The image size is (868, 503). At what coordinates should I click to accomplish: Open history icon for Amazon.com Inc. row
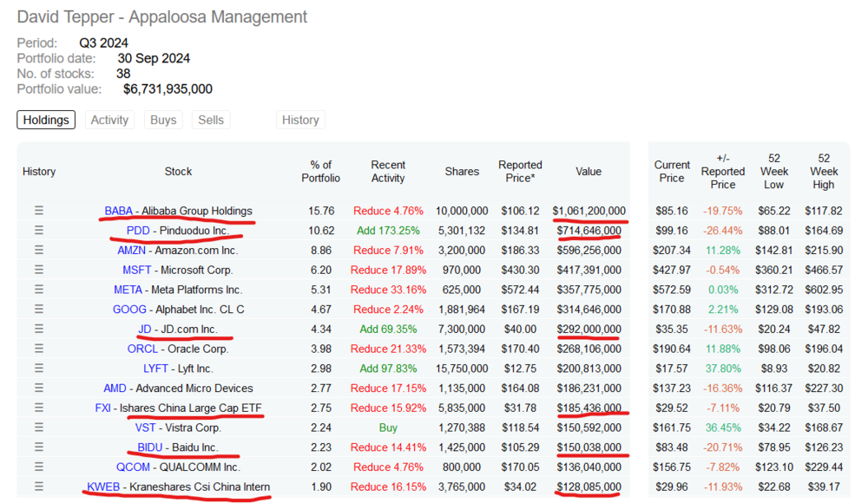pos(39,250)
